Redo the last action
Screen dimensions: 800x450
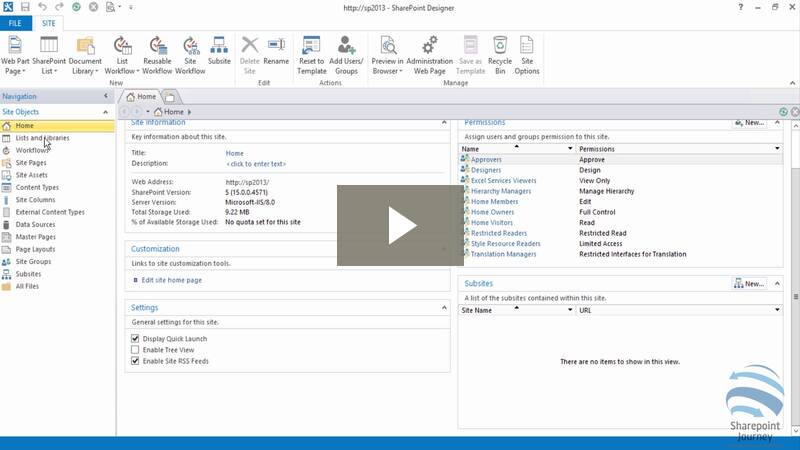click(59, 7)
